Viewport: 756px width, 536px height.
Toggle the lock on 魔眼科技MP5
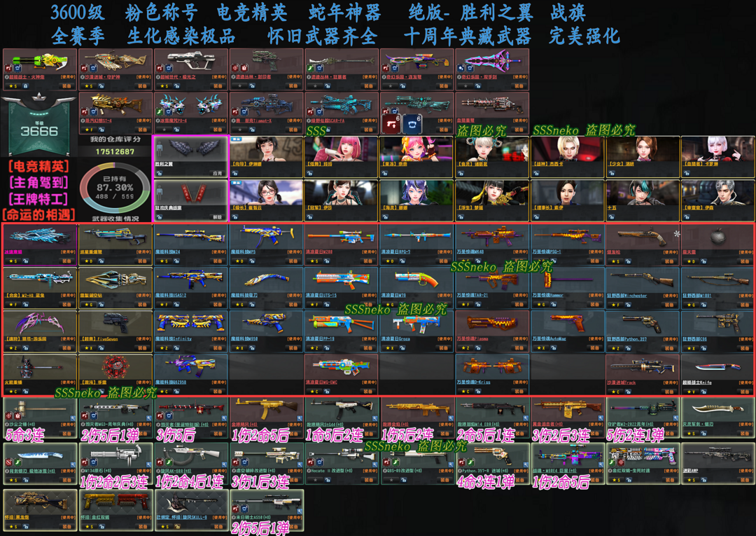pos(252,261)
